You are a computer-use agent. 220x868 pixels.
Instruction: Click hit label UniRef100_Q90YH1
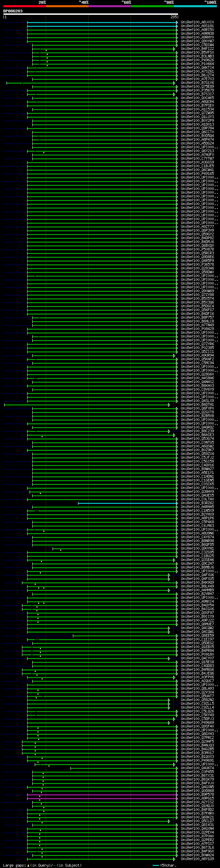pyautogui.click(x=197, y=549)
